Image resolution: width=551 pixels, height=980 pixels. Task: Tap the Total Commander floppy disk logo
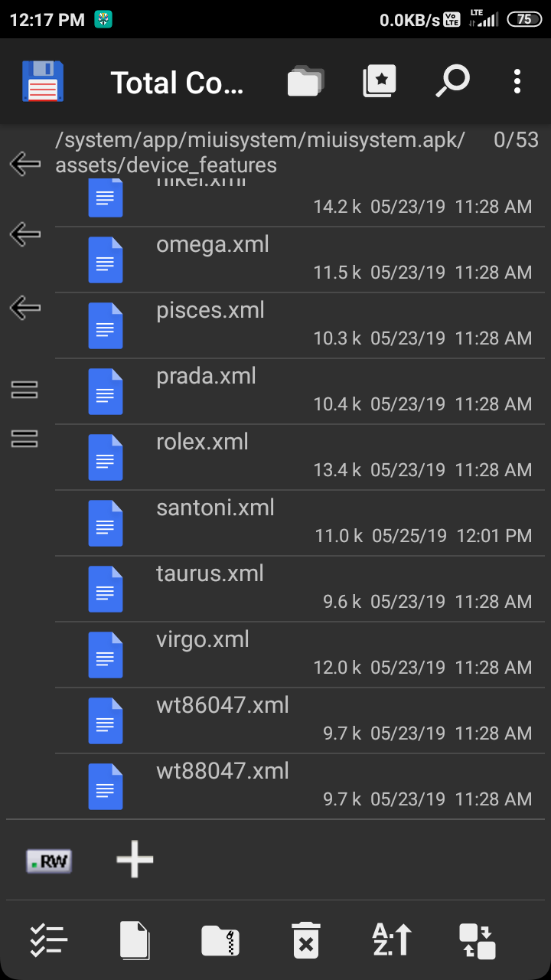[x=43, y=81]
